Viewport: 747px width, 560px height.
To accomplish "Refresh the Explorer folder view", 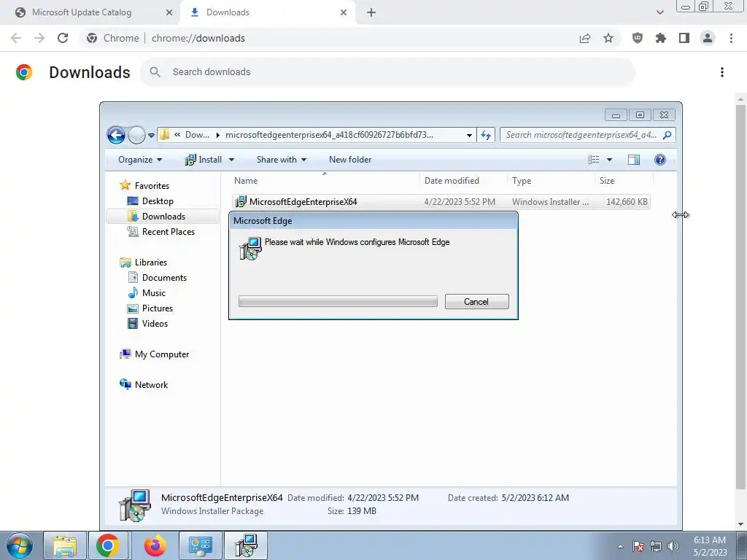I will [x=486, y=135].
